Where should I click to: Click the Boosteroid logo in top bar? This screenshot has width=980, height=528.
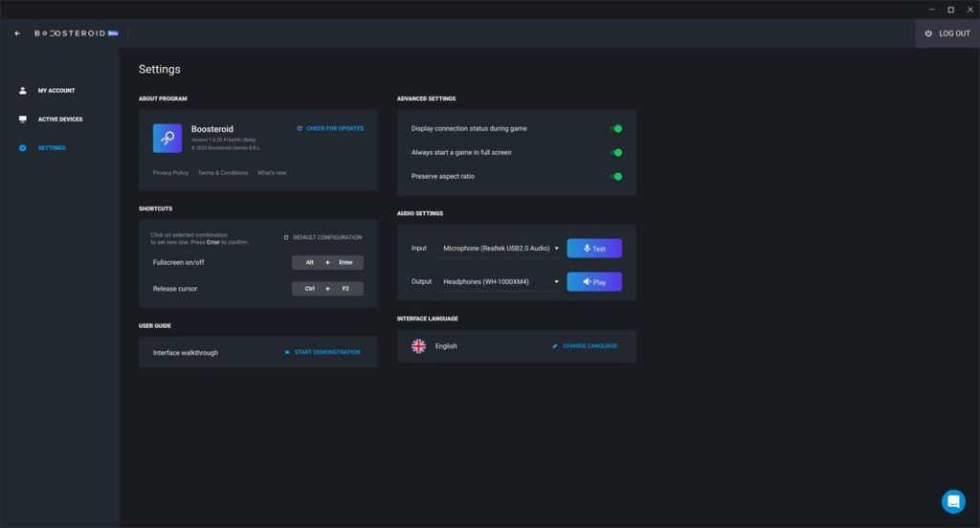[71, 33]
